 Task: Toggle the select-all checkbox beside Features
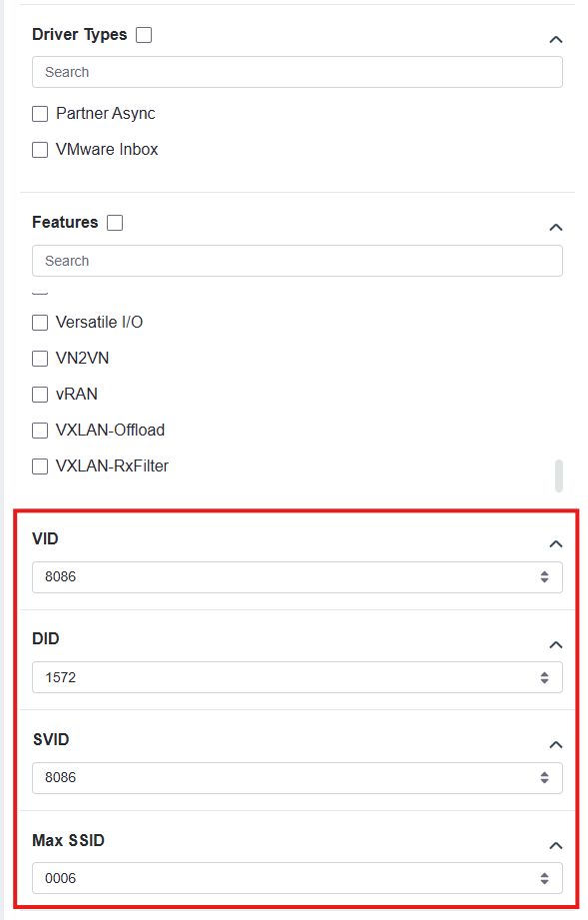[115, 222]
